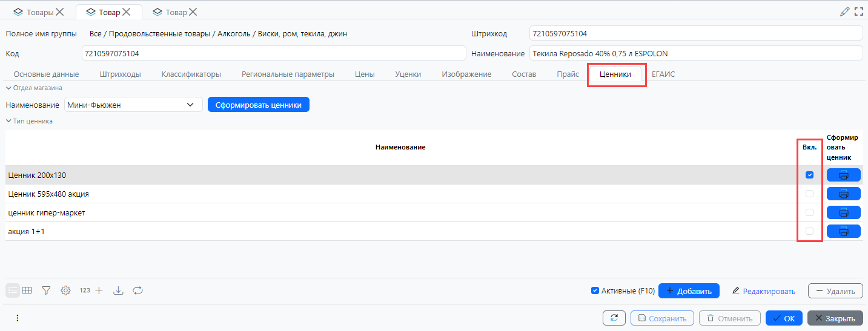This screenshot has height=331, width=868.
Task: Open the filter funnel icon
Action: [46, 290]
